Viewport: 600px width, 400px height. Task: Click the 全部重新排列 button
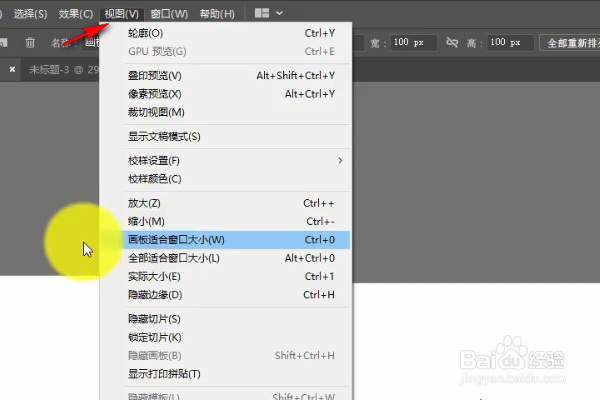(x=570, y=43)
